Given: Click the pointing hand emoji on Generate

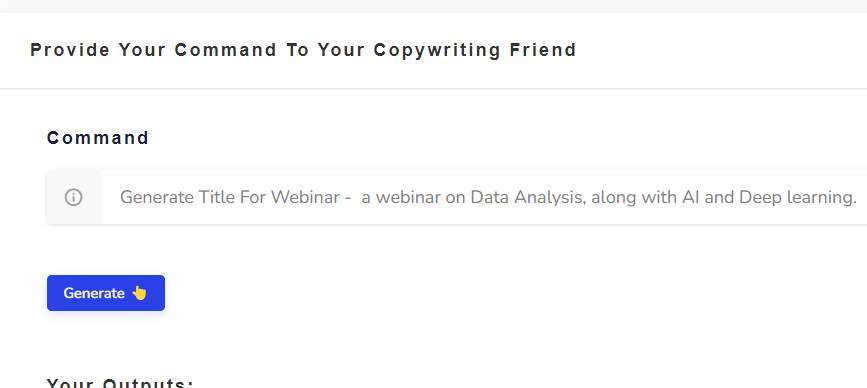Looking at the screenshot, I should 139,293.
